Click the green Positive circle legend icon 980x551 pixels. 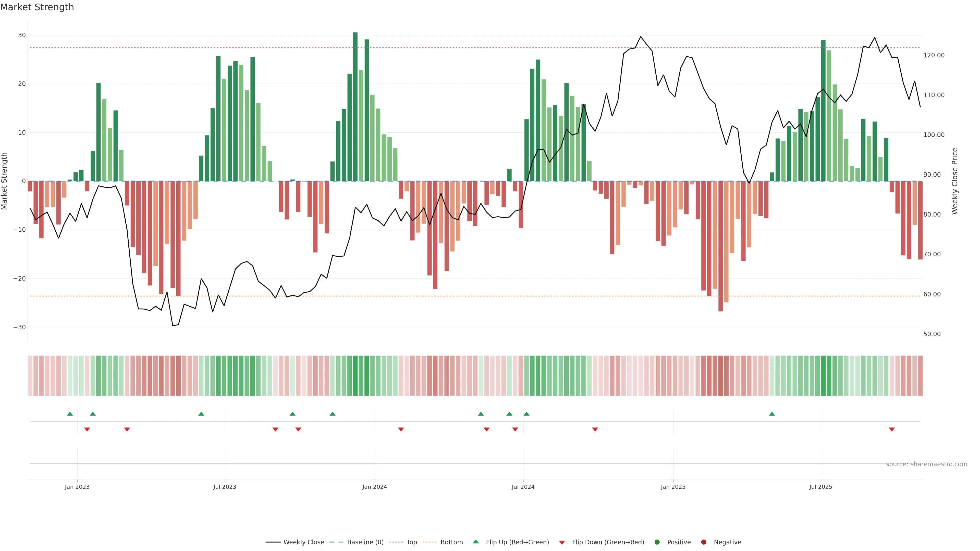[x=657, y=542]
